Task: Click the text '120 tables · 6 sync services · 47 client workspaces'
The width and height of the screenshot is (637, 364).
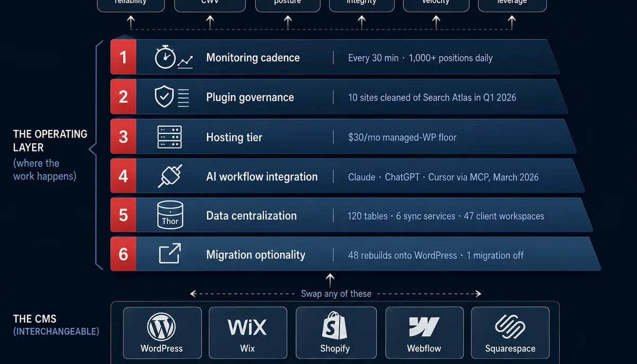Action: coord(446,216)
